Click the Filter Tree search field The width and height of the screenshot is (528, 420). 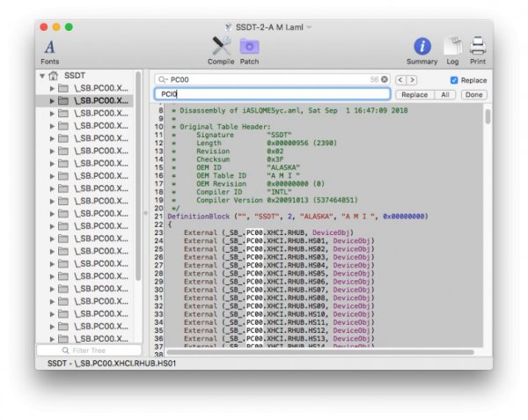(88, 350)
